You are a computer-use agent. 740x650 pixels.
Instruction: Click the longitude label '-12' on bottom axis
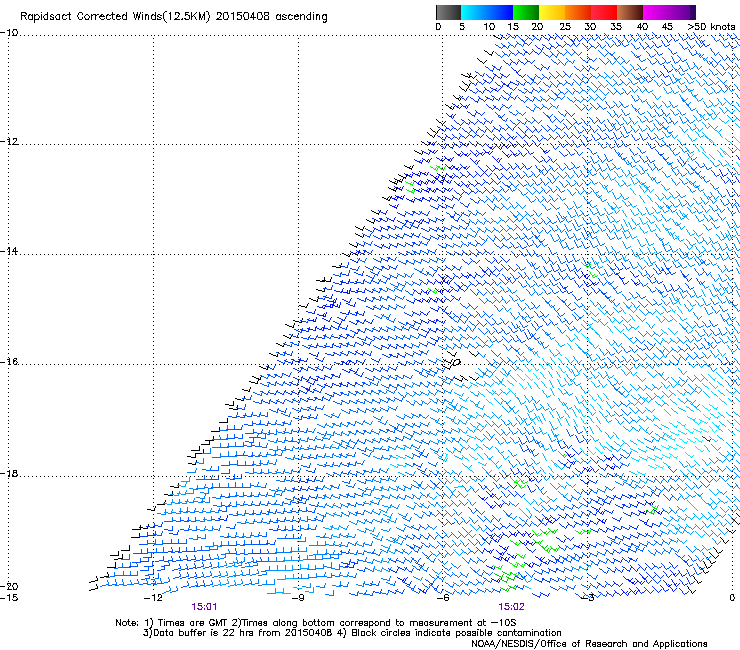[x=153, y=598]
